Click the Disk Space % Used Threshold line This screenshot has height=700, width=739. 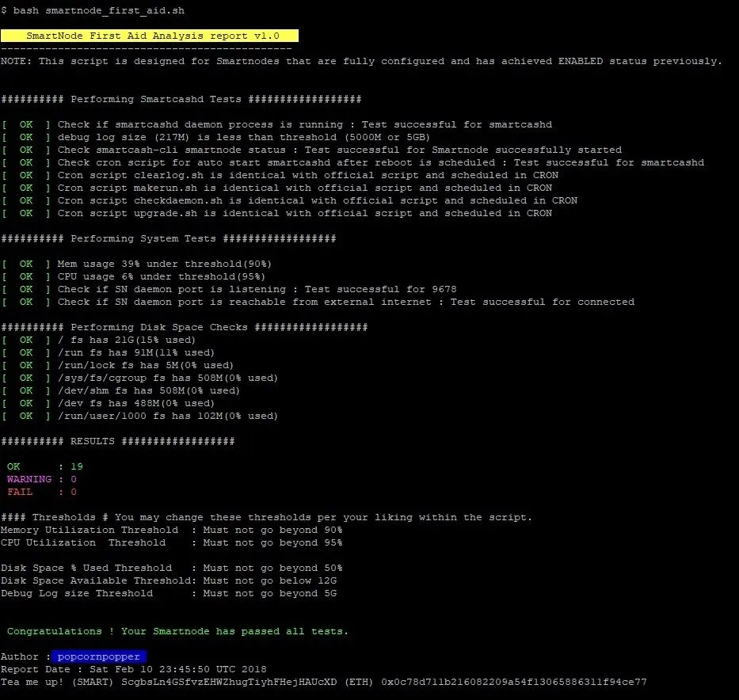pyautogui.click(x=172, y=569)
